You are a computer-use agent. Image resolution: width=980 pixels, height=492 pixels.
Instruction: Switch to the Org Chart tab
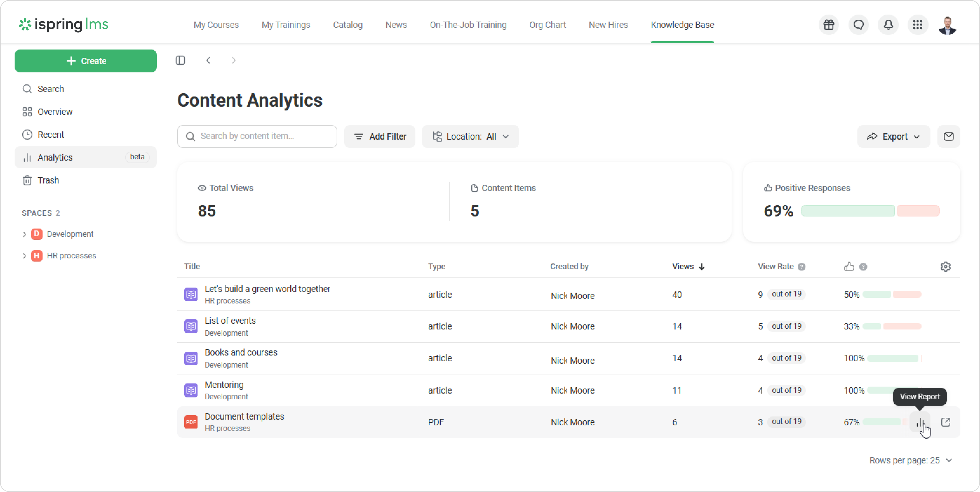(x=547, y=25)
